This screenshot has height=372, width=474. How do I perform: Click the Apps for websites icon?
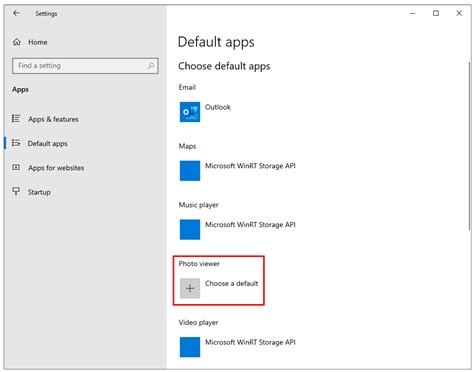pos(16,167)
